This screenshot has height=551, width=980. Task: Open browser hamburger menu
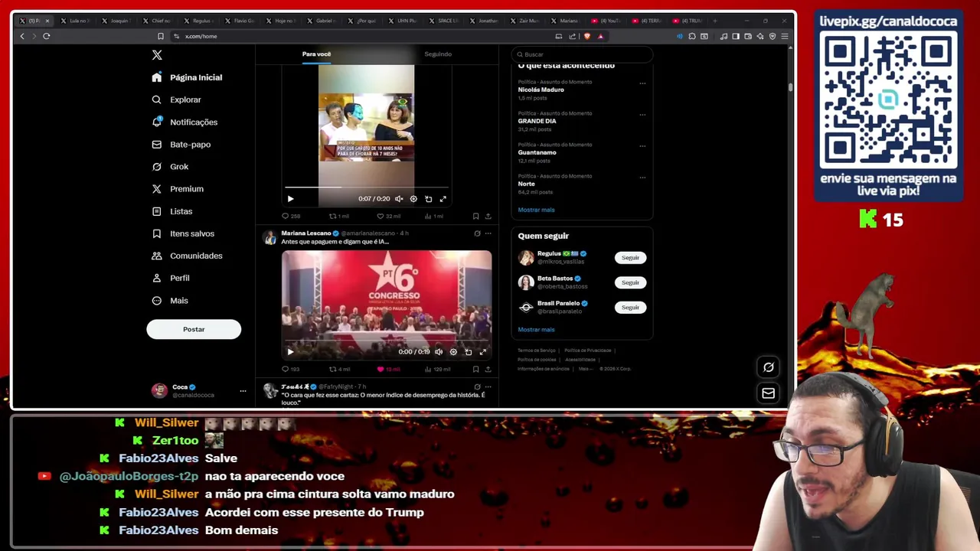coord(785,36)
